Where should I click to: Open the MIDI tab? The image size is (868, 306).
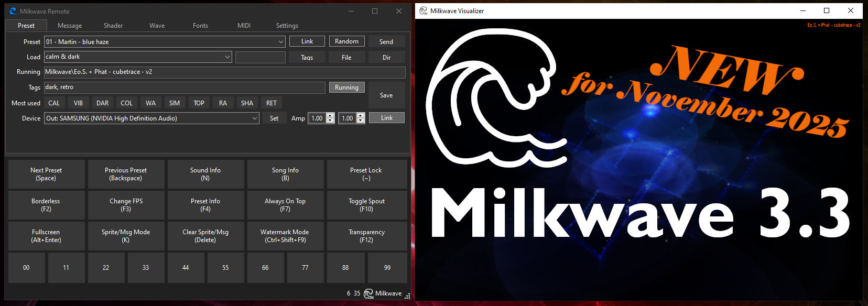tap(244, 26)
